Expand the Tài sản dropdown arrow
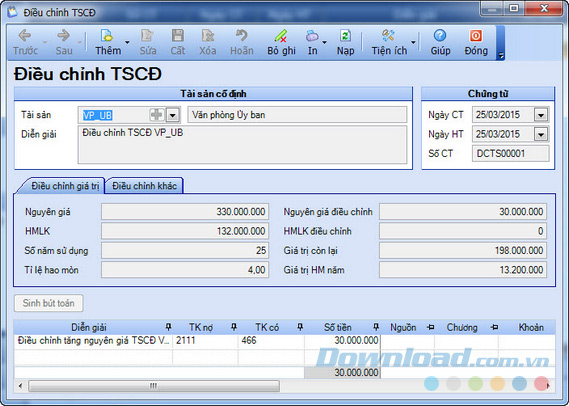Viewport: 569px width, 406px height. [x=173, y=115]
